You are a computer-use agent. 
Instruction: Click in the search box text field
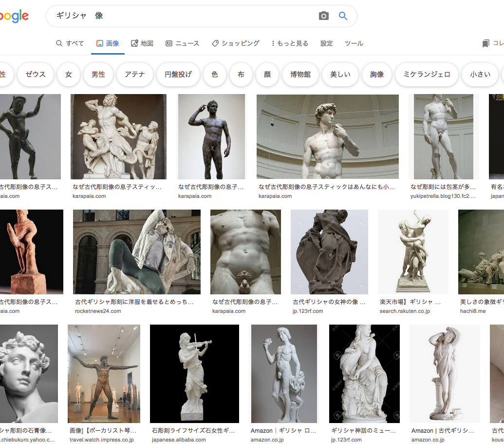click(185, 16)
